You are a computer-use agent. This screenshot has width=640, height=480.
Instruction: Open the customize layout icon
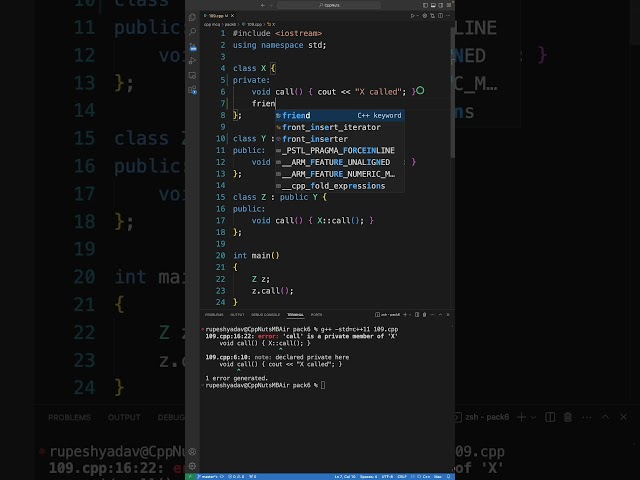coord(449,5)
